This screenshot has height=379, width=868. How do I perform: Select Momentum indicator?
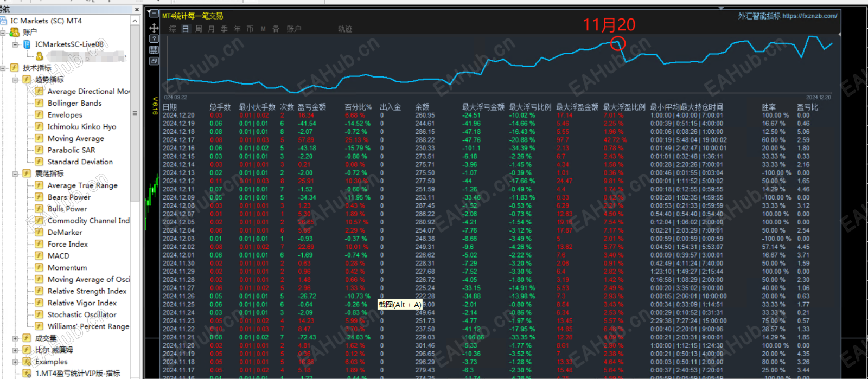click(x=67, y=267)
